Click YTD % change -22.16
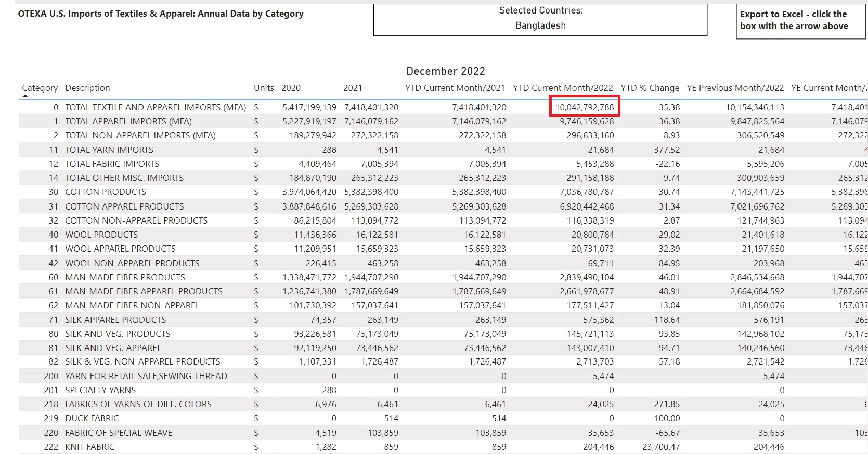 (668, 164)
